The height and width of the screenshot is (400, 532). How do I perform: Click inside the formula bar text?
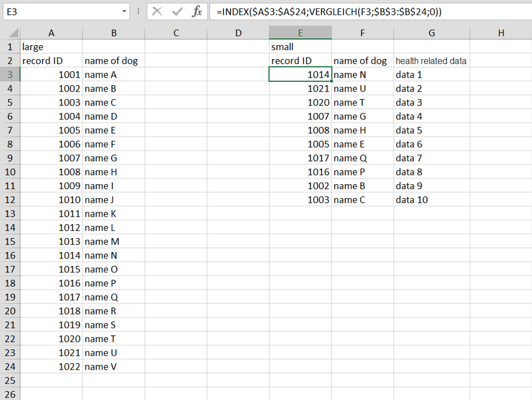point(329,12)
